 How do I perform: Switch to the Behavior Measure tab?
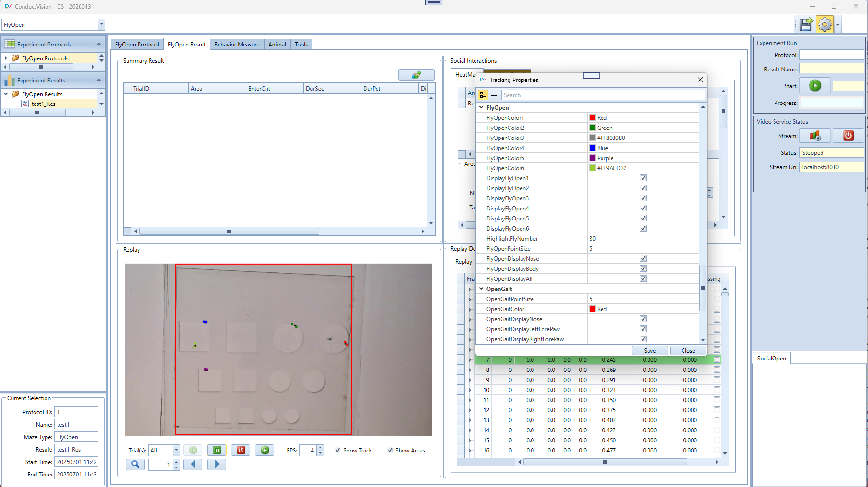(237, 45)
